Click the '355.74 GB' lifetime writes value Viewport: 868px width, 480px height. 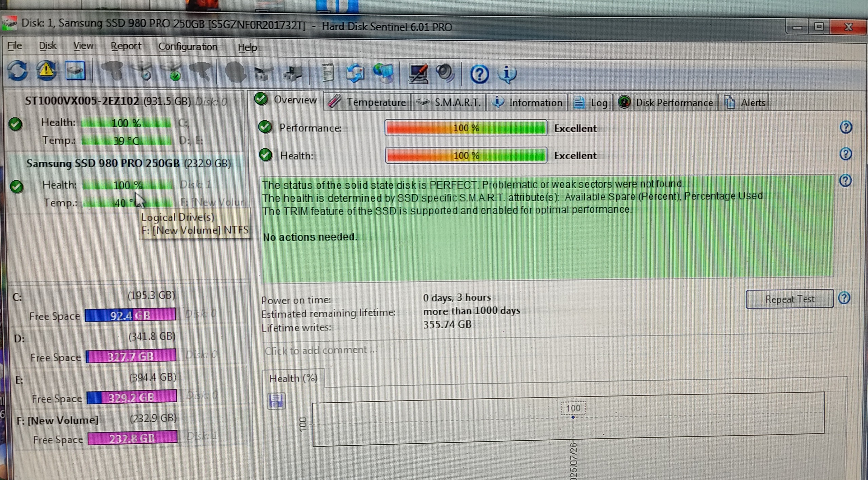(447, 324)
